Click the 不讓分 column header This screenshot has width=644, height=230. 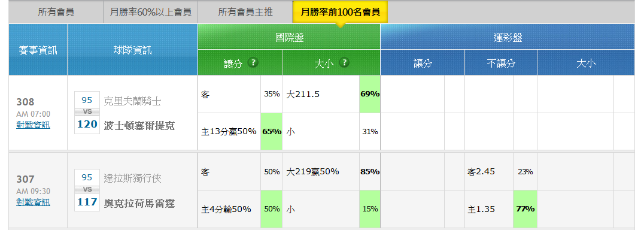point(501,63)
